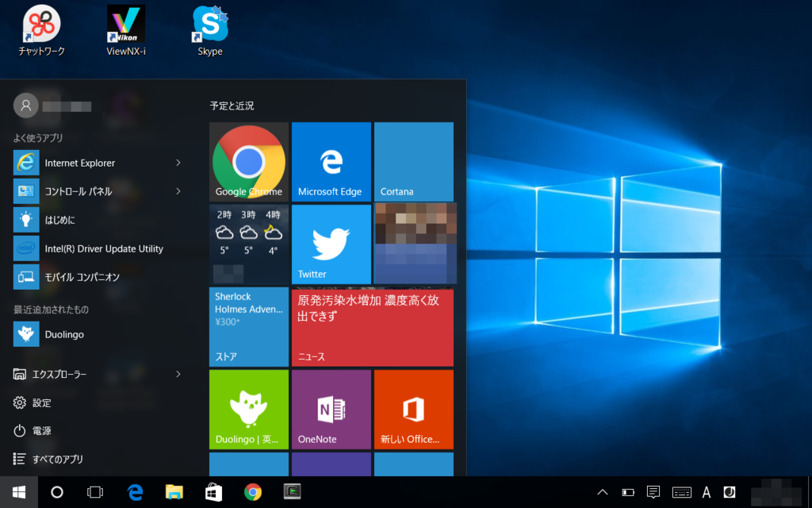Open Action Center from the system tray

[x=653, y=492]
